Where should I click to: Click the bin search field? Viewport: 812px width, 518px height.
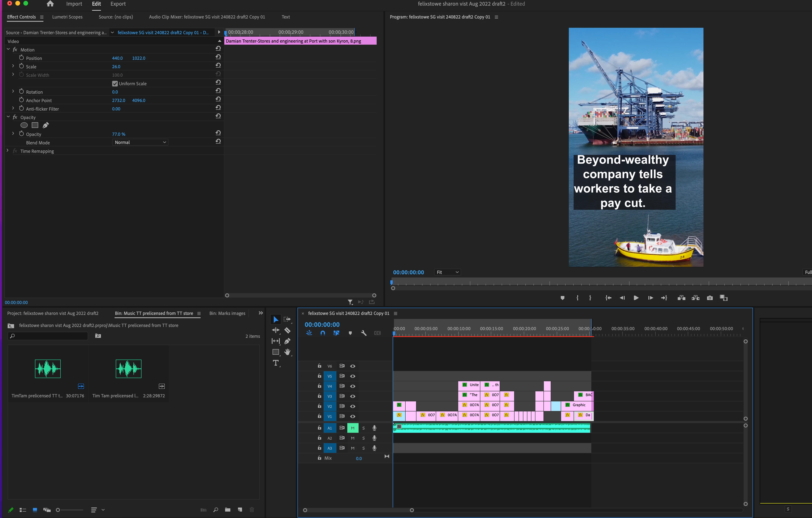click(49, 336)
